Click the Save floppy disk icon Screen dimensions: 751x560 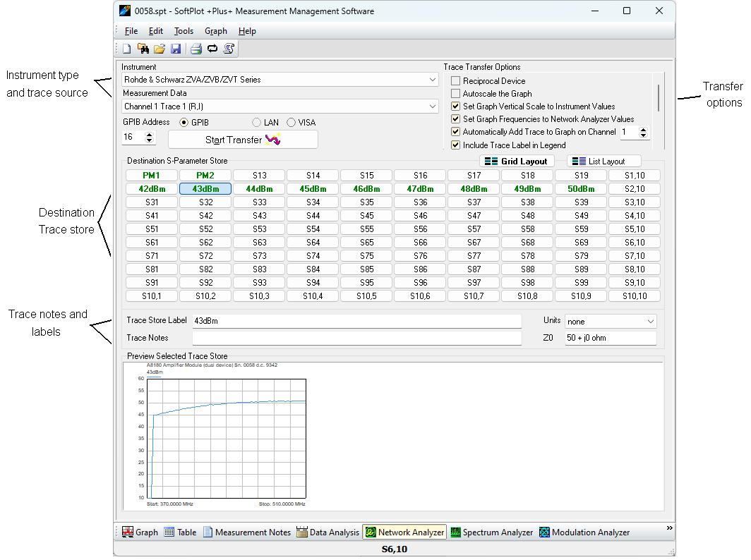click(x=176, y=49)
